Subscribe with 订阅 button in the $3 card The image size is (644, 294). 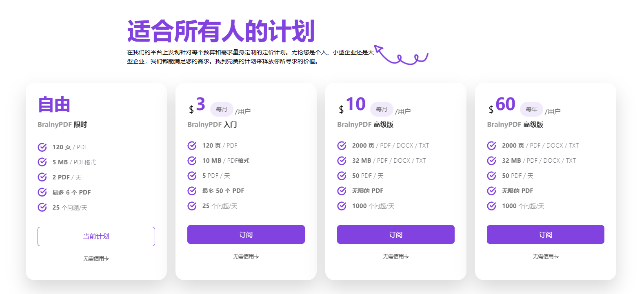pyautogui.click(x=246, y=234)
